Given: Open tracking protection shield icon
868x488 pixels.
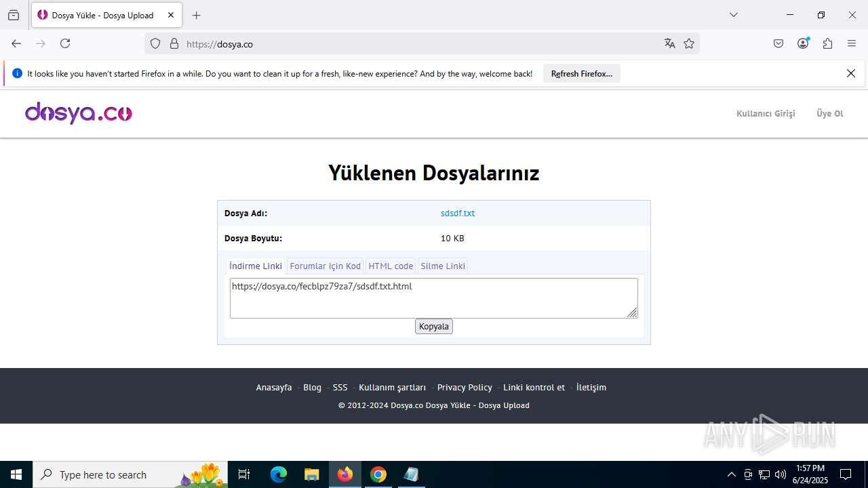Looking at the screenshot, I should coord(155,43).
